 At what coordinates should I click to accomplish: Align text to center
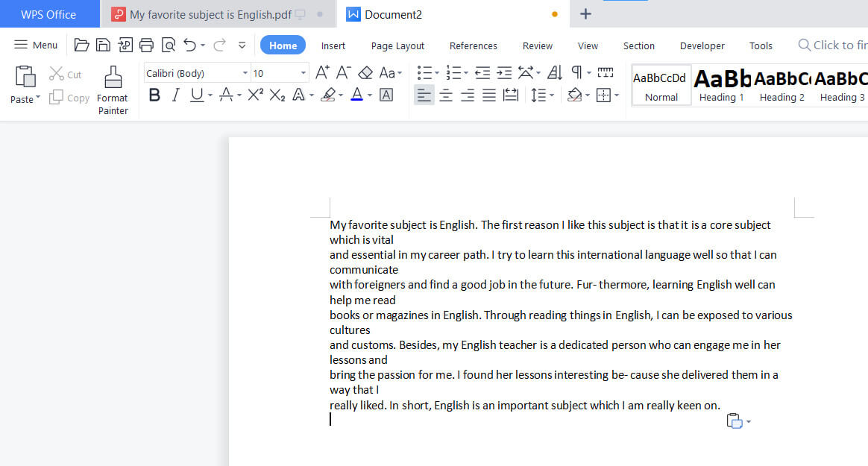tap(446, 95)
